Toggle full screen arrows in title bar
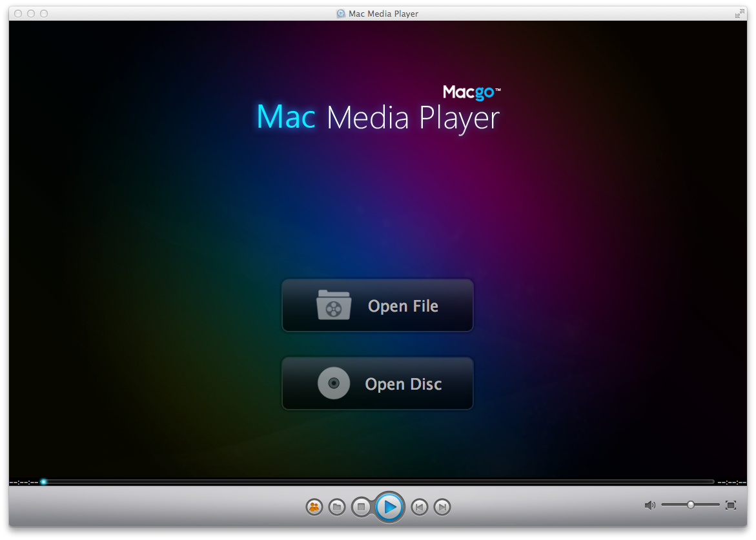This screenshot has height=540, width=756. coord(739,14)
